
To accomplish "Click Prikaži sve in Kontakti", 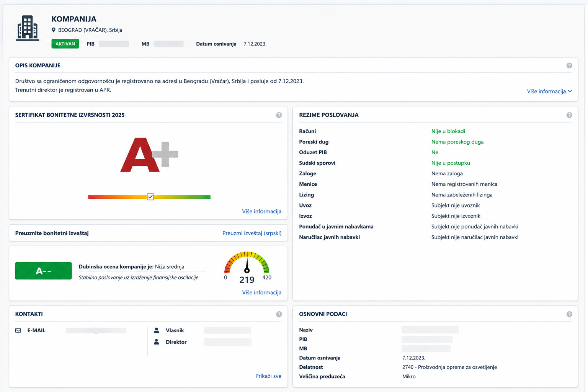I will [268, 376].
